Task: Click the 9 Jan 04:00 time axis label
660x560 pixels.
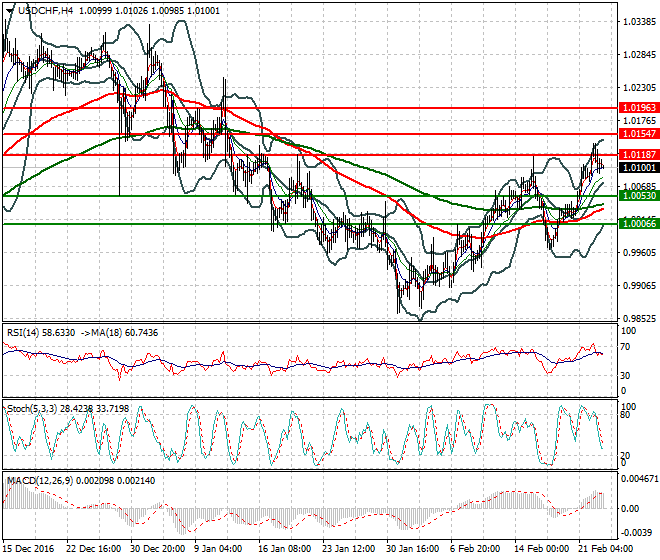Action: point(218,549)
